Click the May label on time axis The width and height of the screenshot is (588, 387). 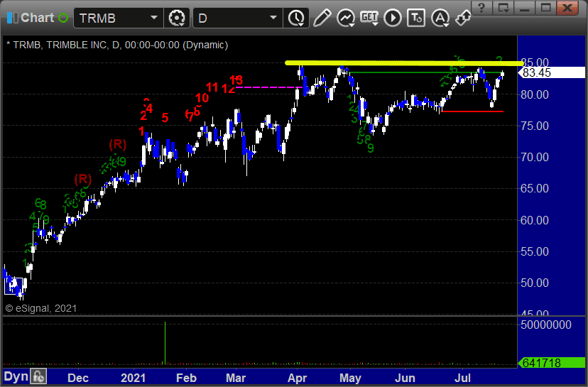click(350, 378)
